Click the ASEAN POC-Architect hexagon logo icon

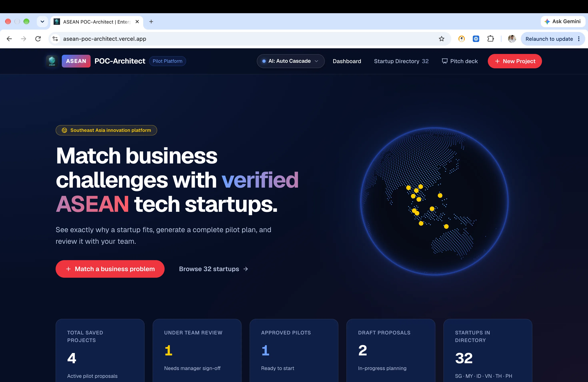(x=52, y=61)
